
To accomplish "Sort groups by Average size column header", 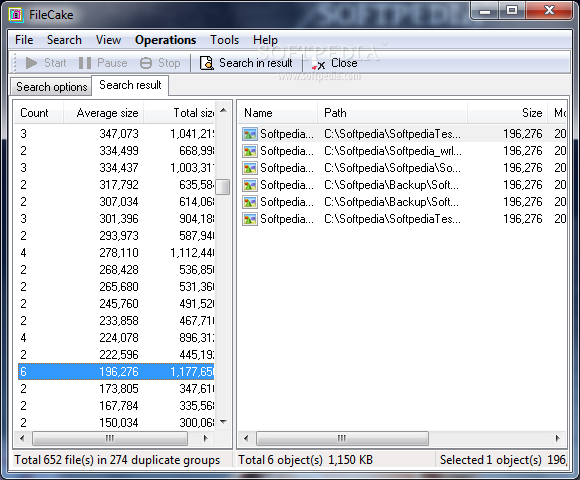I will point(104,113).
